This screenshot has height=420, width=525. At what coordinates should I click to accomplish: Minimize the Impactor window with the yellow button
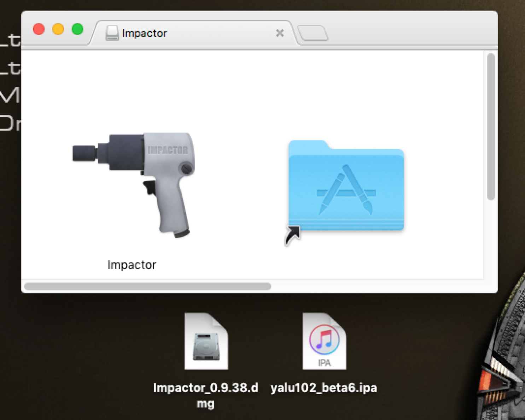tap(58, 29)
